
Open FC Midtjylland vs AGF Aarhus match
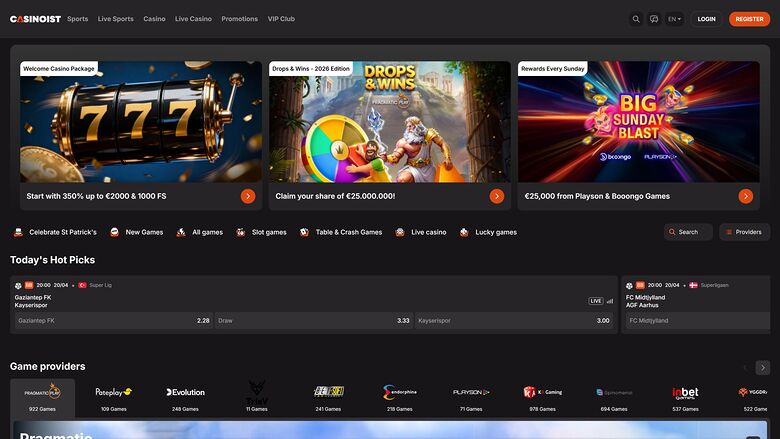645,301
